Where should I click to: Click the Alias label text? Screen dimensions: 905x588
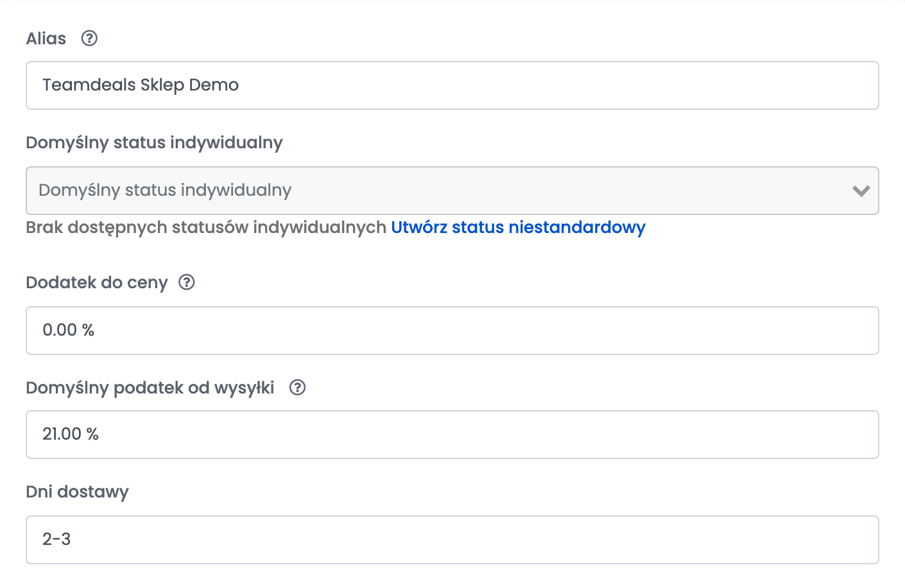46,39
